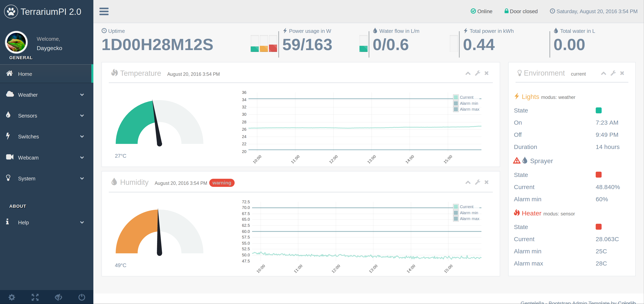This screenshot has width=644, height=304.
Task: Click the Humidity warning badge
Action: [222, 183]
